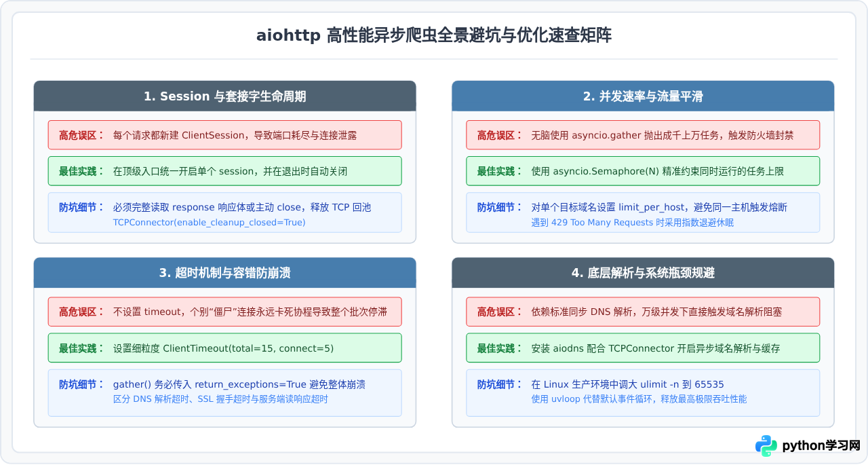Viewport: 868px width, 465px height.
Task: Click '最佳实践' label in Session section
Action: [x=81, y=171]
